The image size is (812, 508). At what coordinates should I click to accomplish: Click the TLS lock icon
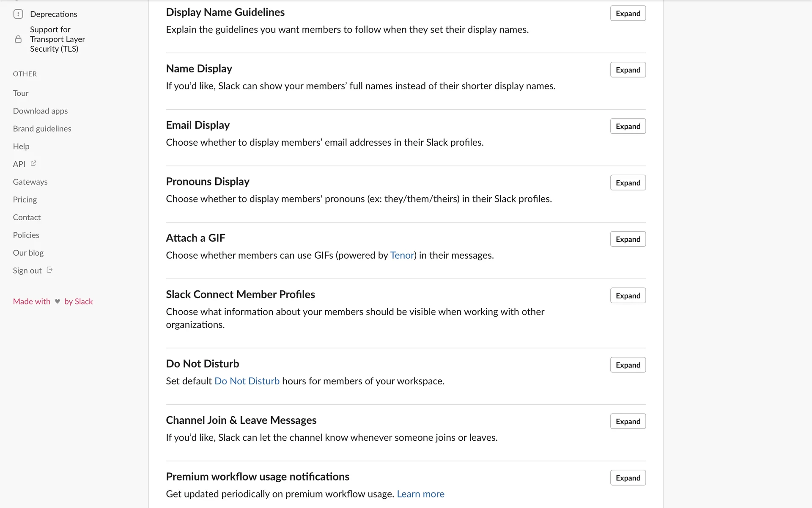pyautogui.click(x=18, y=39)
